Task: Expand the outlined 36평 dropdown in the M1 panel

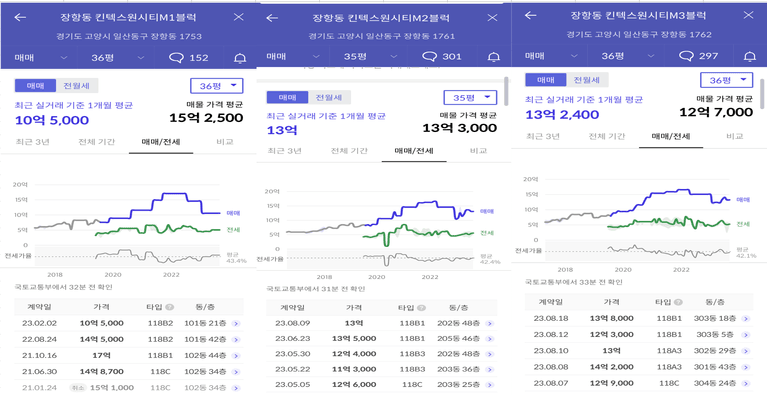Action: [x=217, y=86]
